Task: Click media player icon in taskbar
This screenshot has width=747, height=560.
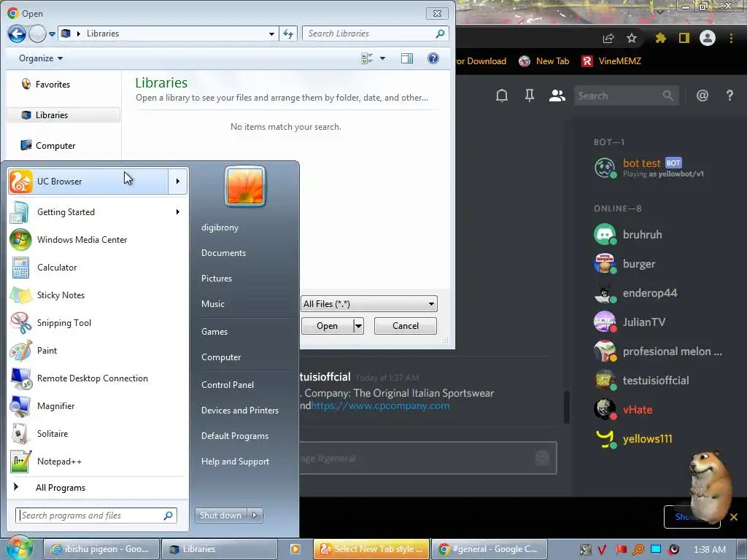Action: (x=295, y=549)
